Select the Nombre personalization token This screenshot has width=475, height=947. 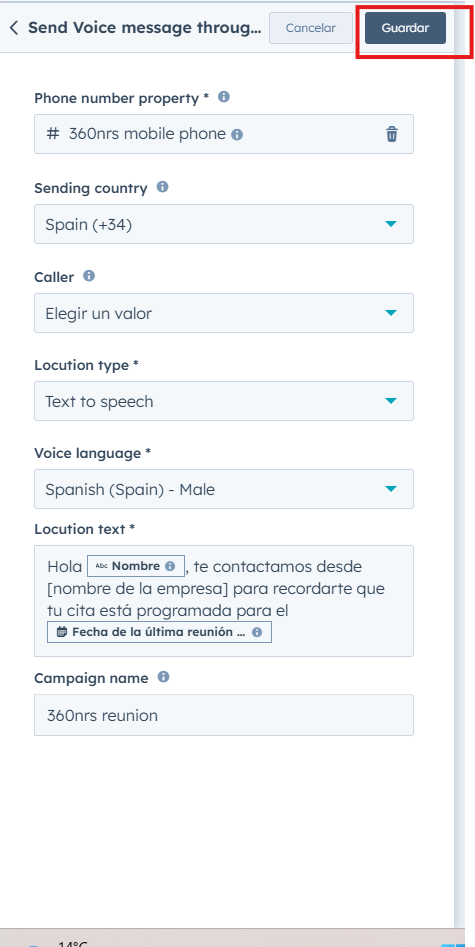[x=136, y=567]
